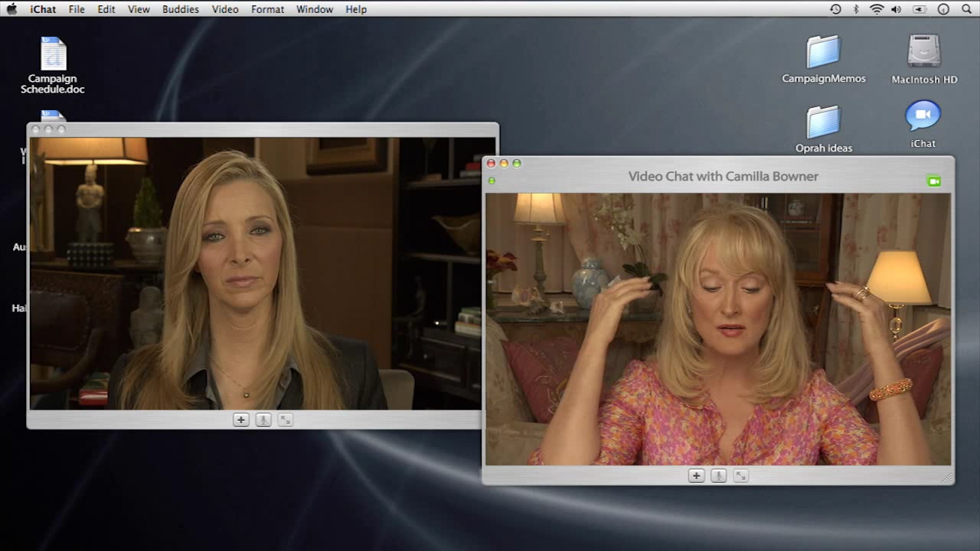The height and width of the screenshot is (551, 980).
Task: Mute microphone in Camilla Bowner chat
Action: tap(718, 475)
